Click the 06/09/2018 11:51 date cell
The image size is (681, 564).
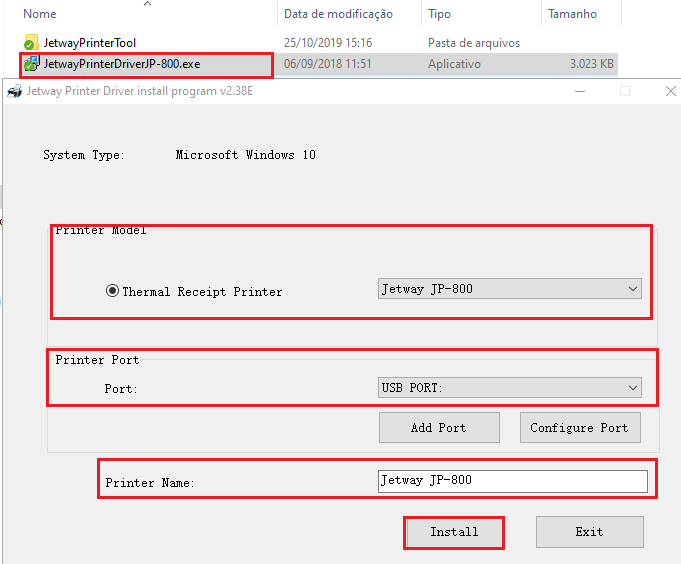328,64
